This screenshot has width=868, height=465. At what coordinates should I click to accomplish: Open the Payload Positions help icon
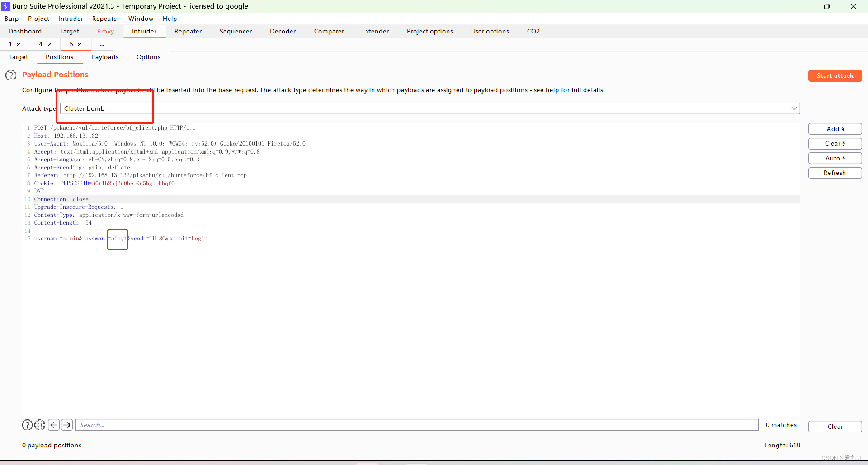(11, 75)
